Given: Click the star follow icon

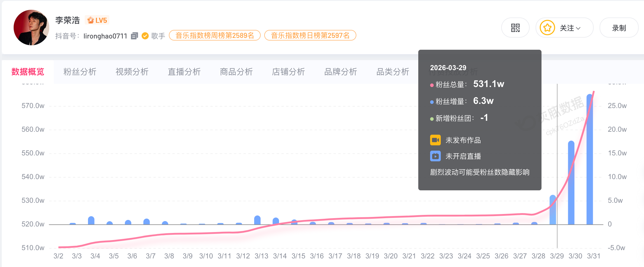Looking at the screenshot, I should [547, 28].
